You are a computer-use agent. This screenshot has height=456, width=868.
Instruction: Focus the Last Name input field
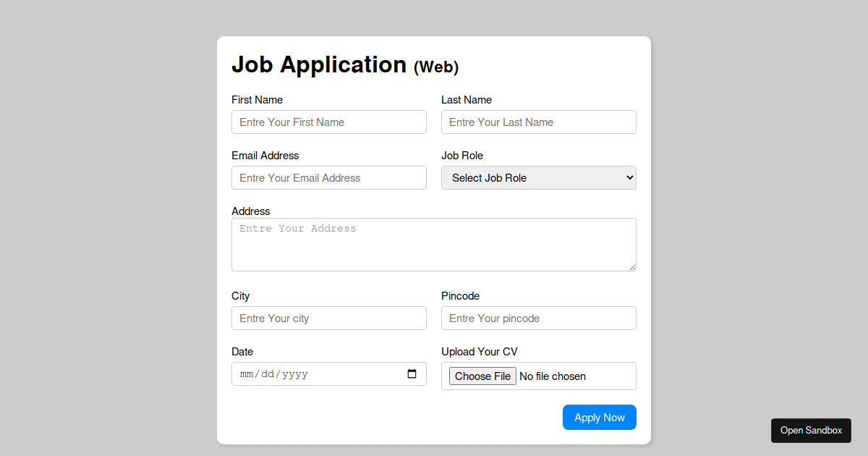tap(539, 122)
